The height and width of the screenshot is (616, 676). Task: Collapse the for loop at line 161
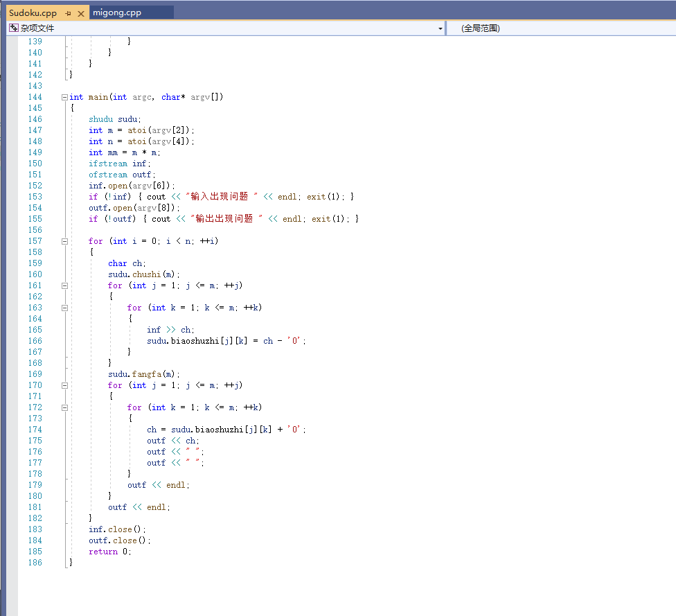[x=64, y=285]
